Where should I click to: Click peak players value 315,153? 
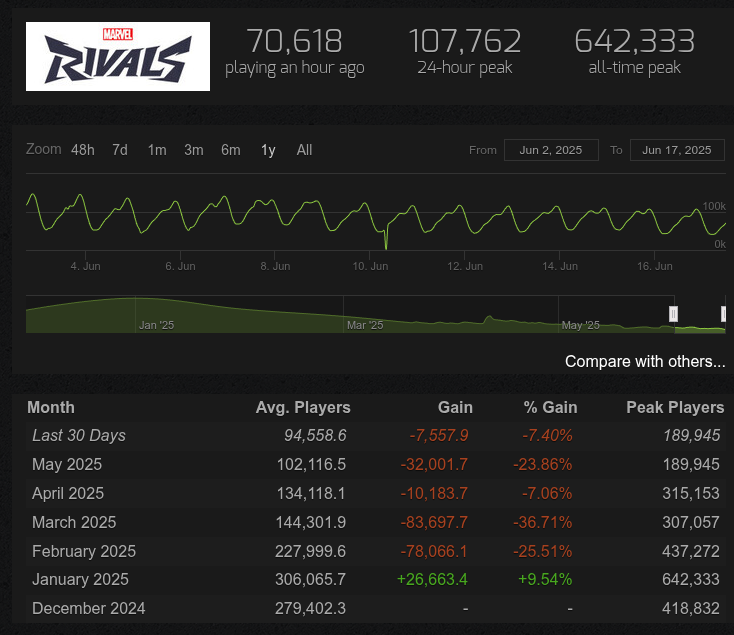point(691,494)
